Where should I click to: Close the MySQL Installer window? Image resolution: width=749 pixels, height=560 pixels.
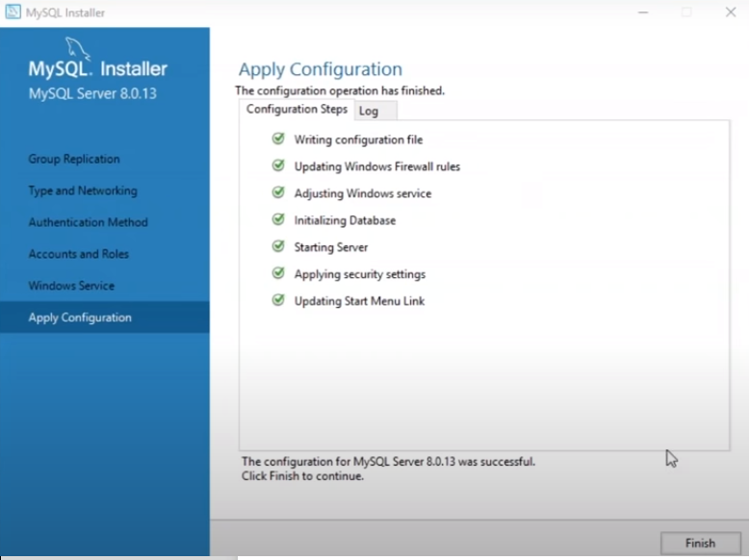pos(729,13)
